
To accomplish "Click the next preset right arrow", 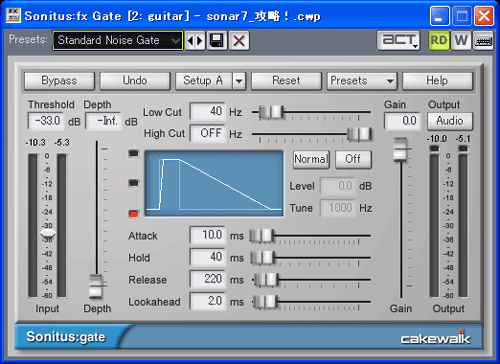I will 200,41.
